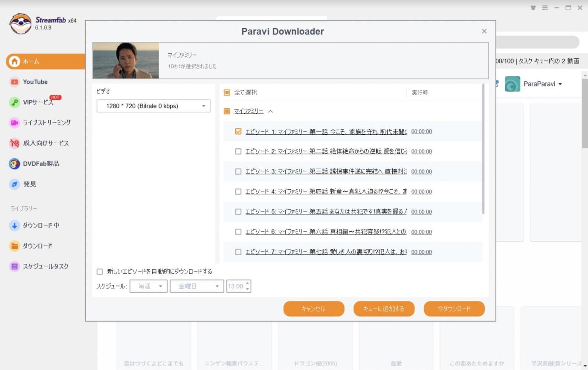Image resolution: width=588 pixels, height=370 pixels.
Task: Open YouTube section in sidebar
Action: (35, 82)
